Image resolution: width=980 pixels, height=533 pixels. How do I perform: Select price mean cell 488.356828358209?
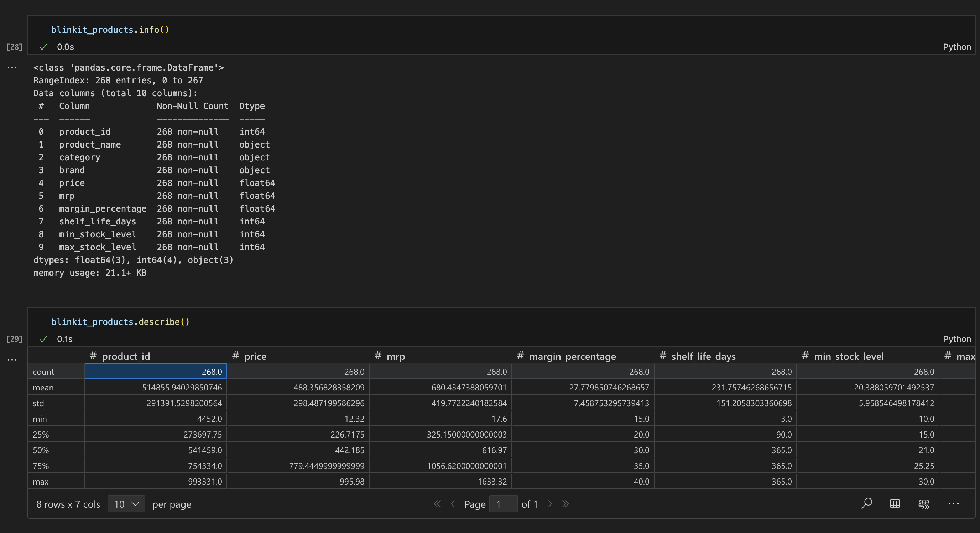pyautogui.click(x=298, y=387)
